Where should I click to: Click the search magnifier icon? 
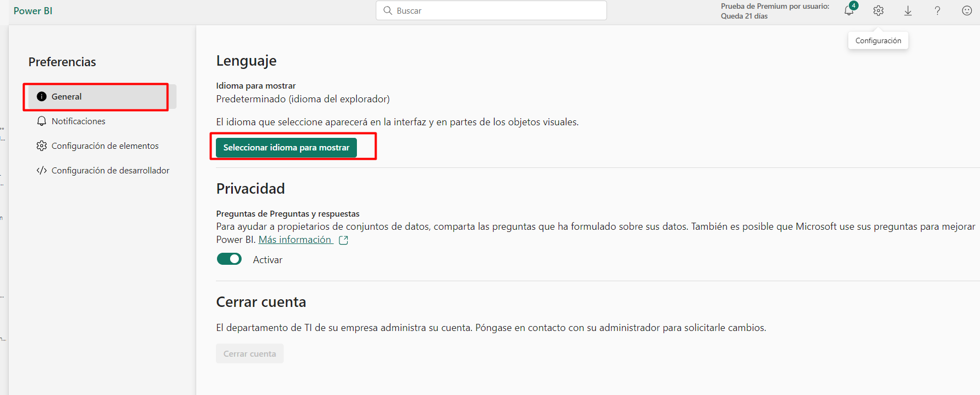pyautogui.click(x=388, y=10)
